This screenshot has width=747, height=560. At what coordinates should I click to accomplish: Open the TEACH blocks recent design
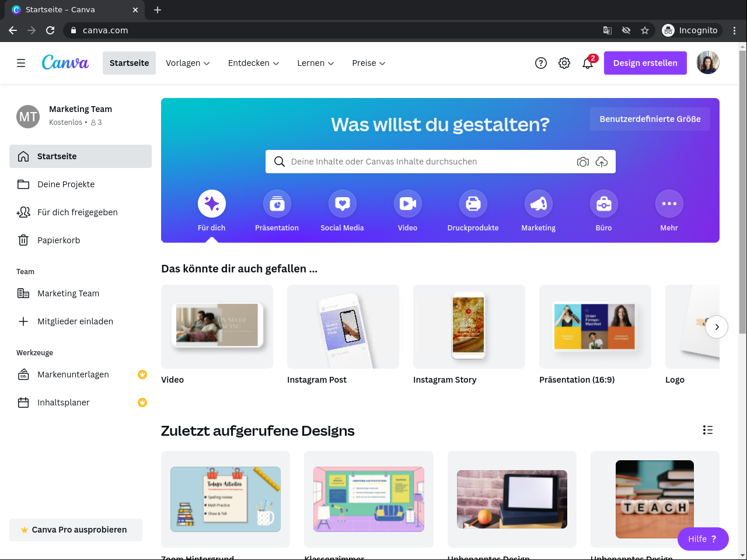click(x=655, y=499)
